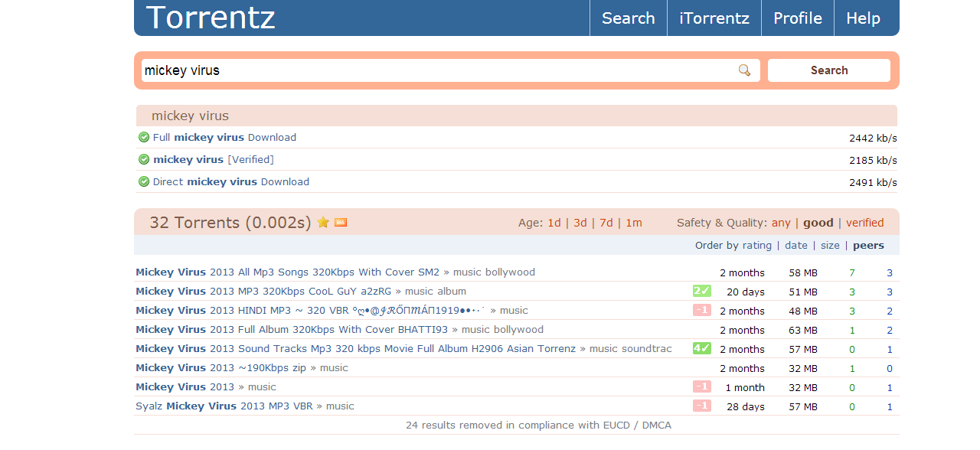The width and height of the screenshot is (980, 450).
Task: Order results by size
Action: click(830, 246)
